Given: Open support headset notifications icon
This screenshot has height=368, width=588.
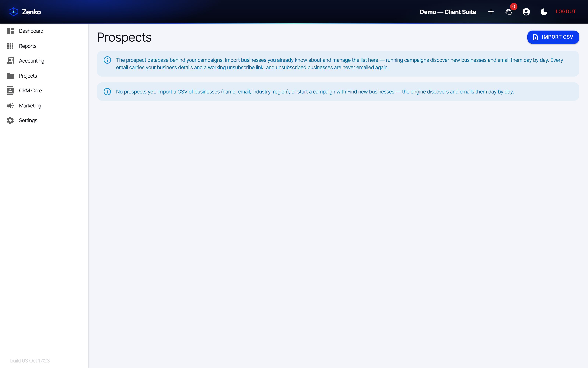Looking at the screenshot, I should (509, 12).
